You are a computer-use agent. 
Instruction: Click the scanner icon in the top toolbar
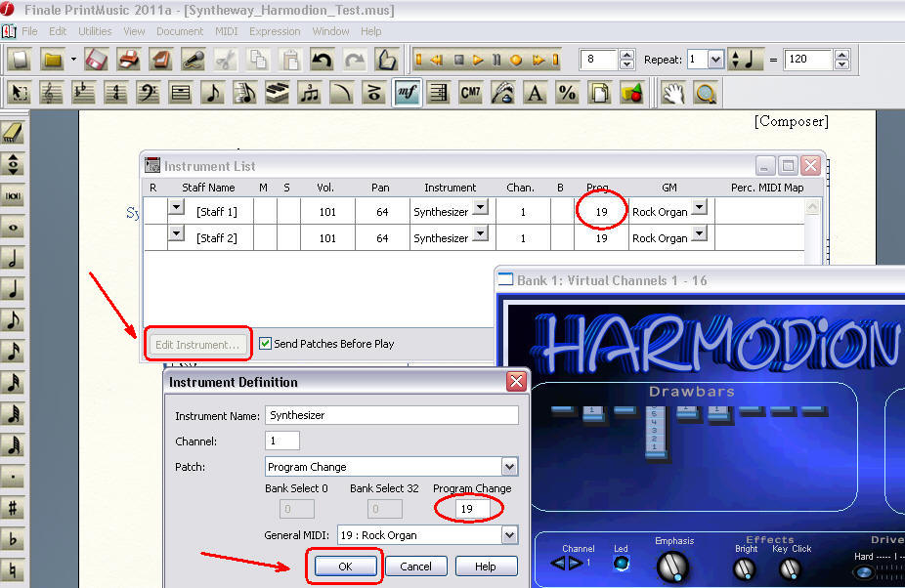tap(161, 60)
